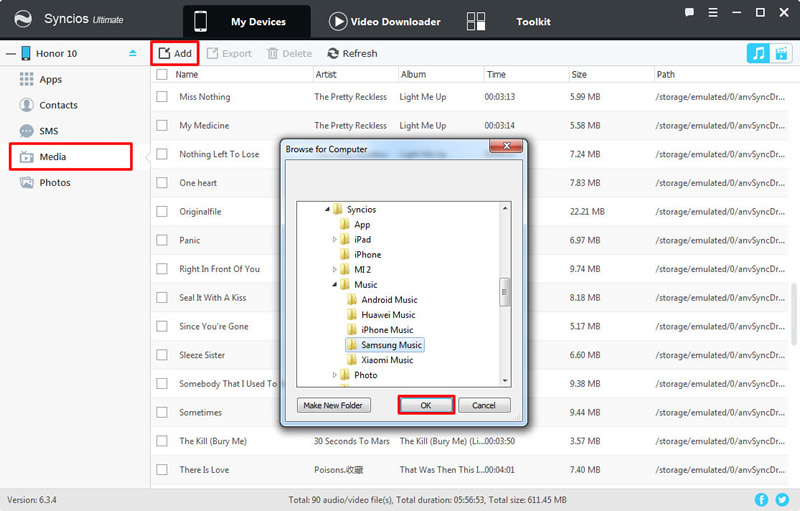800x511 pixels.
Task: Expand the Photo folder node
Action: point(335,375)
